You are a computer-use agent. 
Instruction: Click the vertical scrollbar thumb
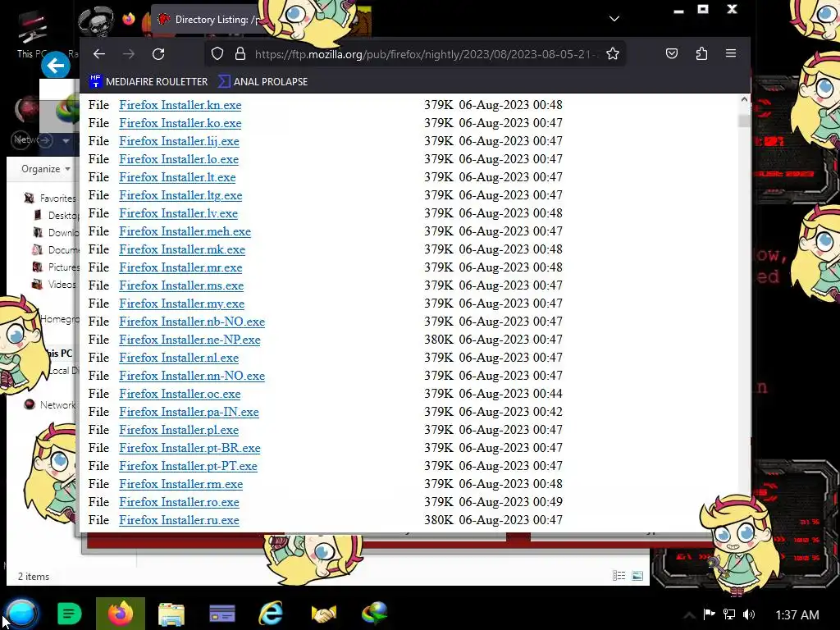743,121
